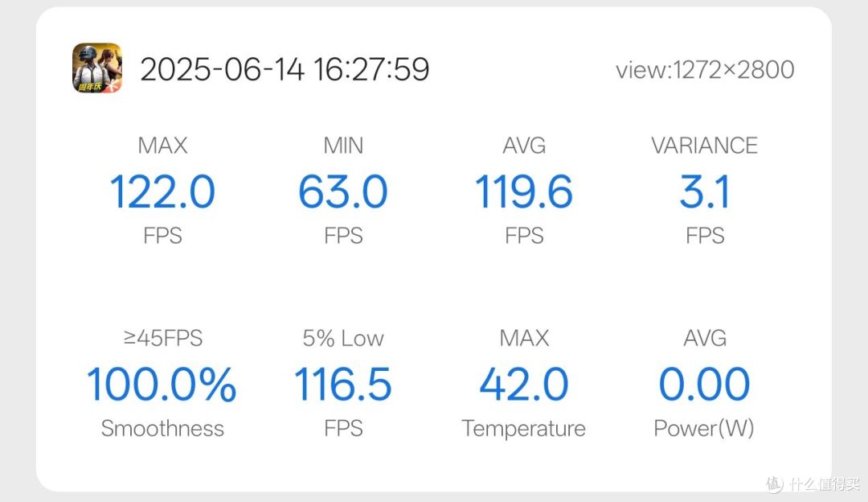Click the ≥45FPS label

pos(162,338)
